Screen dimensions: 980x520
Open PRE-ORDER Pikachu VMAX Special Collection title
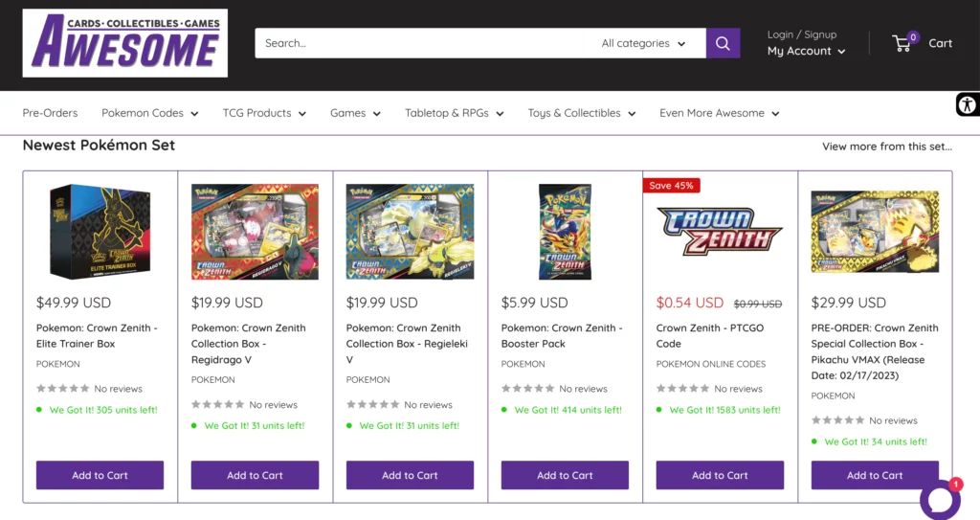875,351
